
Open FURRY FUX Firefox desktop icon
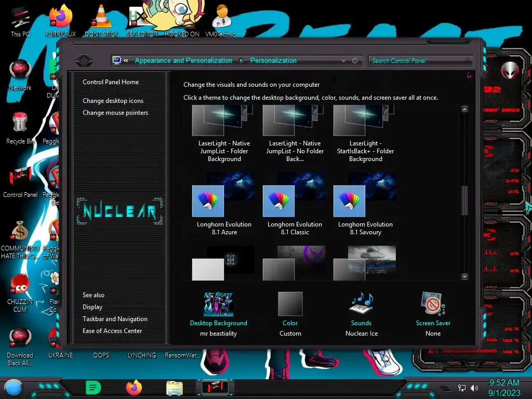pos(61,21)
